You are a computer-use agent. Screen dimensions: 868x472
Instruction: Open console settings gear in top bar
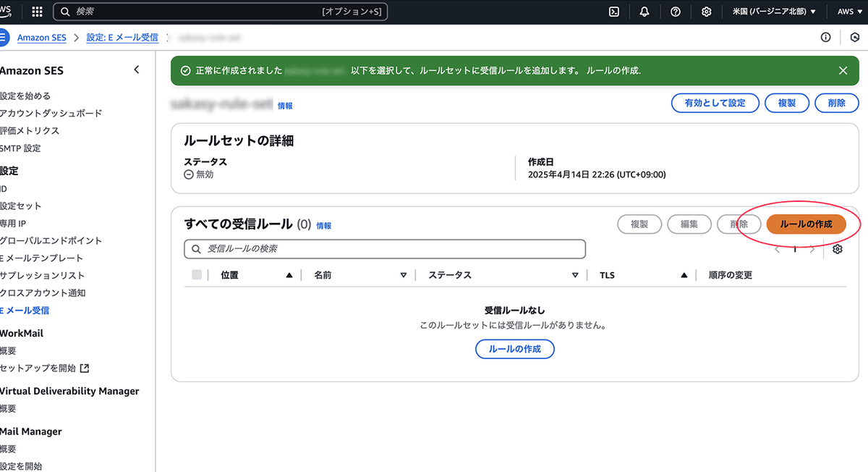[707, 12]
